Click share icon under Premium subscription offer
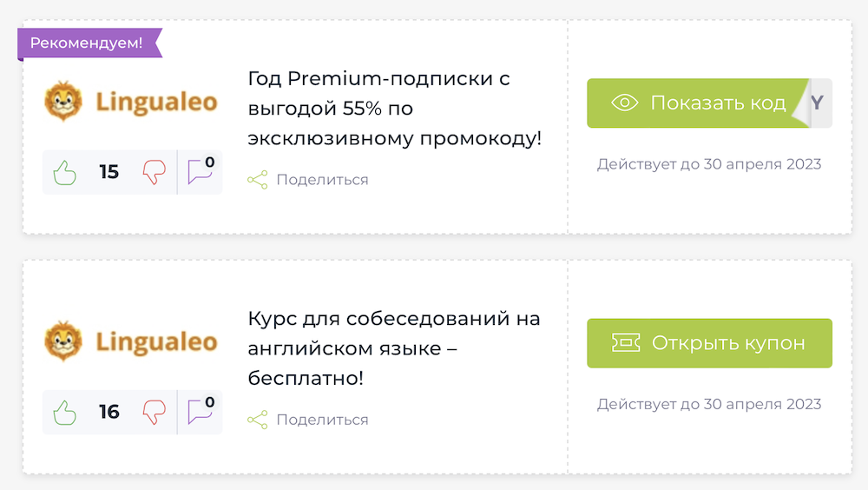The height and width of the screenshot is (490, 868). (x=257, y=180)
